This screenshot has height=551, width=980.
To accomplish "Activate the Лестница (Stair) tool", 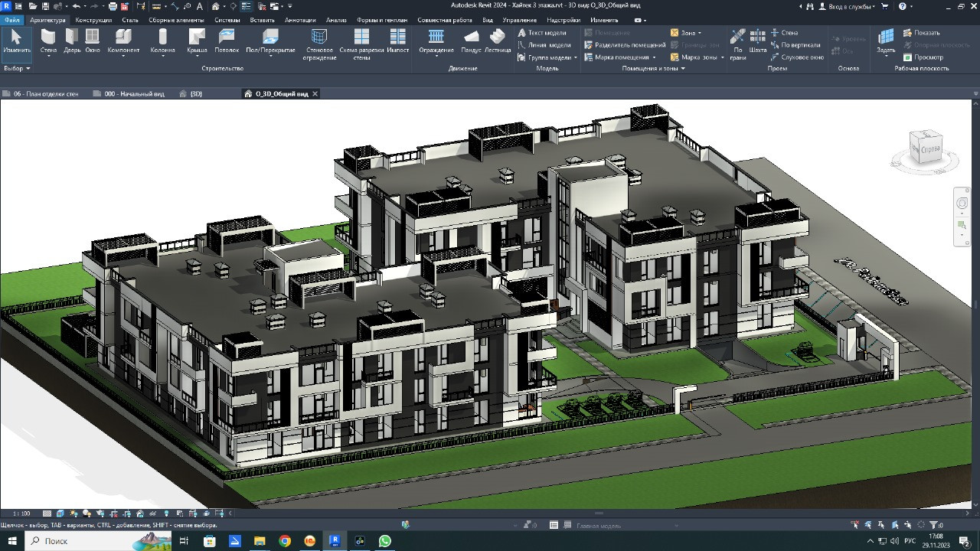I will 498,42.
